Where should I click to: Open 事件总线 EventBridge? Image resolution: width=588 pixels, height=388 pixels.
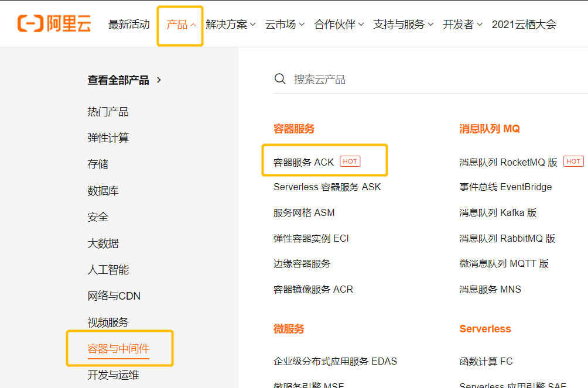[x=505, y=187]
